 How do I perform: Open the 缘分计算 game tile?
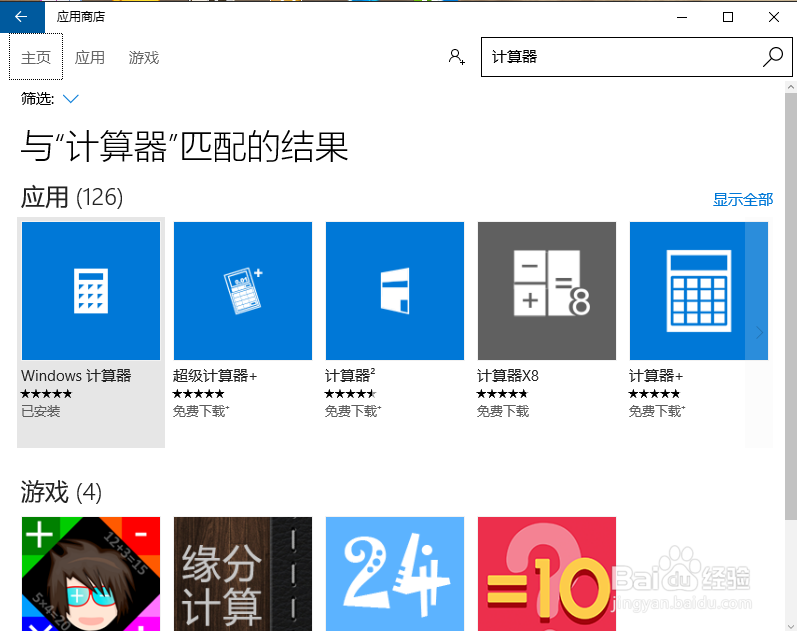point(243,574)
